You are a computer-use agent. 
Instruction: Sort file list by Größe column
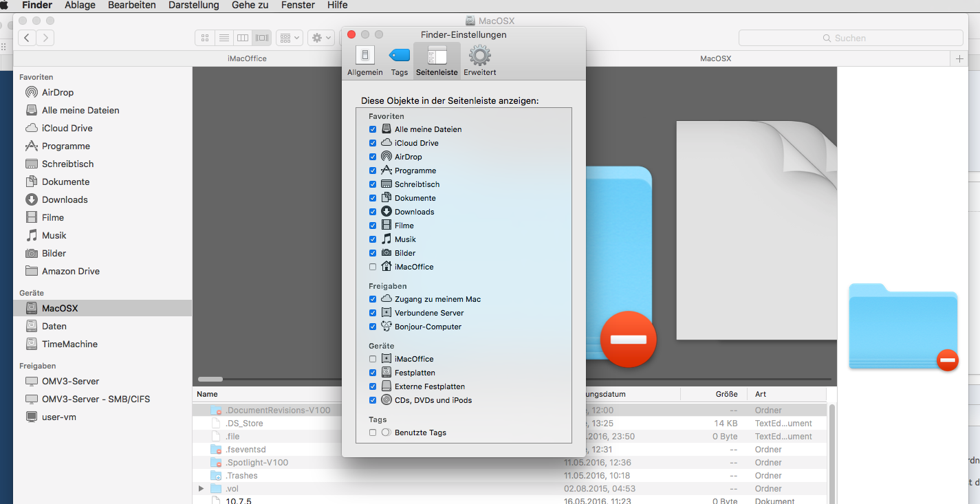[x=726, y=394]
